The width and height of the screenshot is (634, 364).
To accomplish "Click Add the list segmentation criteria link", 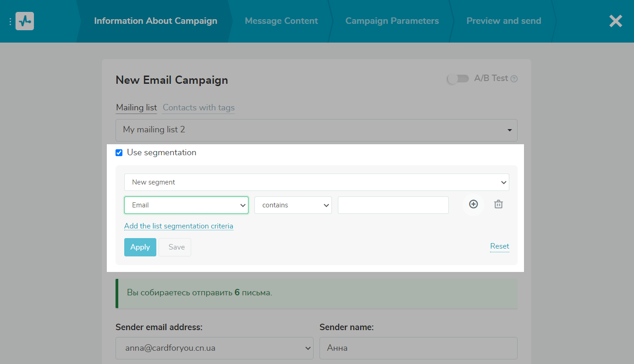I will 179,226.
